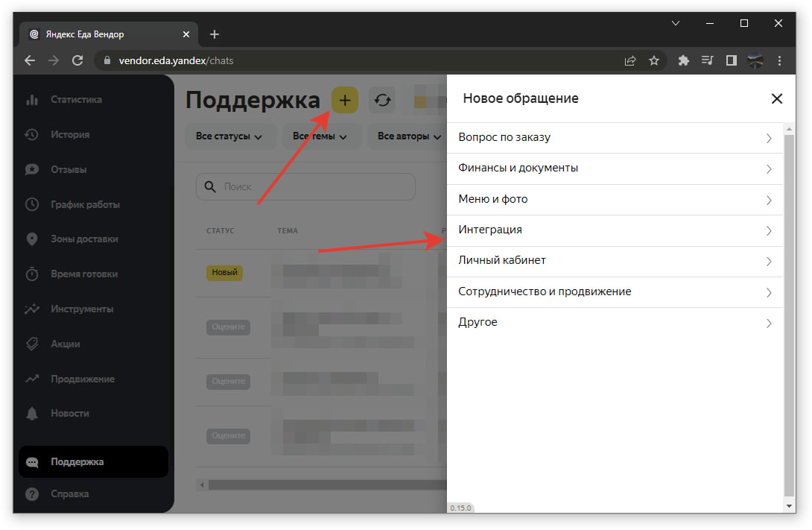This screenshot has height=530, width=812.
Task: Bookmark page with the star icon
Action: [x=653, y=60]
